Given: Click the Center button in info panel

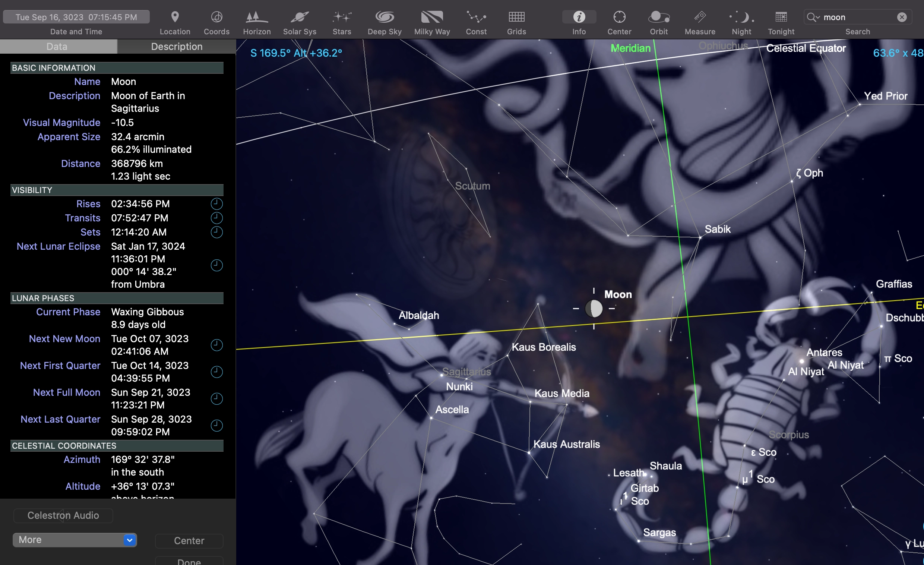Looking at the screenshot, I should [189, 541].
